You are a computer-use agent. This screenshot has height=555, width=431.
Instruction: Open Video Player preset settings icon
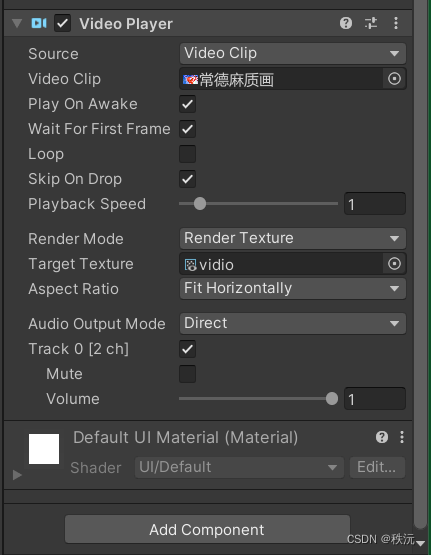click(x=371, y=23)
